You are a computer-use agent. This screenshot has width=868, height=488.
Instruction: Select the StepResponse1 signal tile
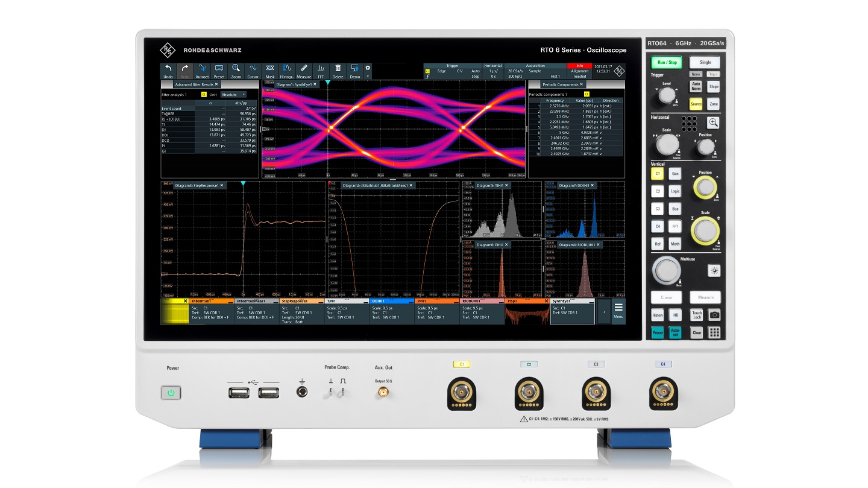coord(301,311)
